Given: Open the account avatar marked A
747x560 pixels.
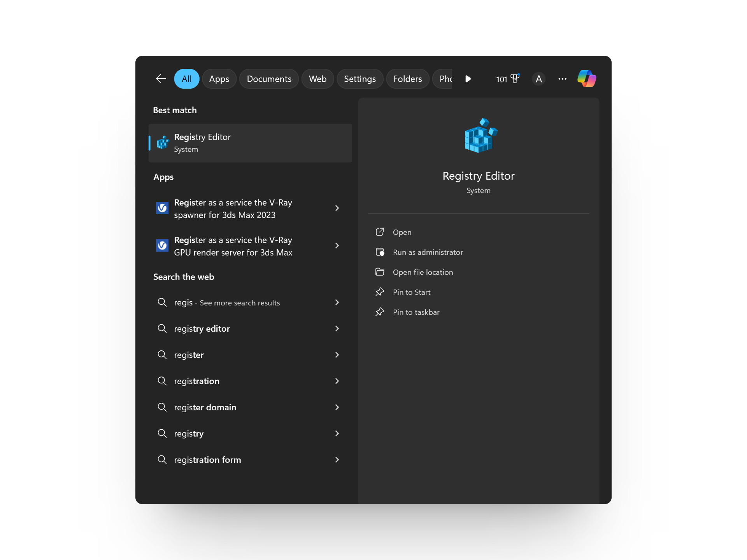Looking at the screenshot, I should click(x=538, y=79).
